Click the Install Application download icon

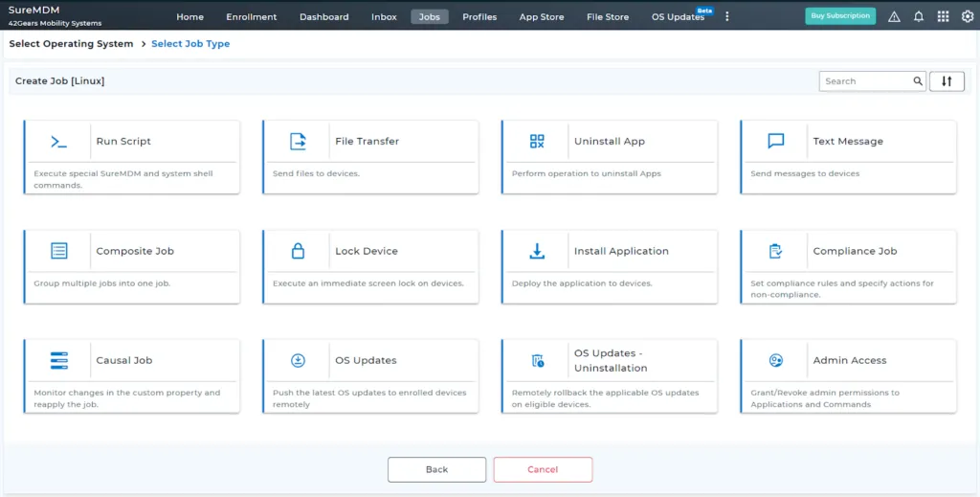(x=537, y=251)
